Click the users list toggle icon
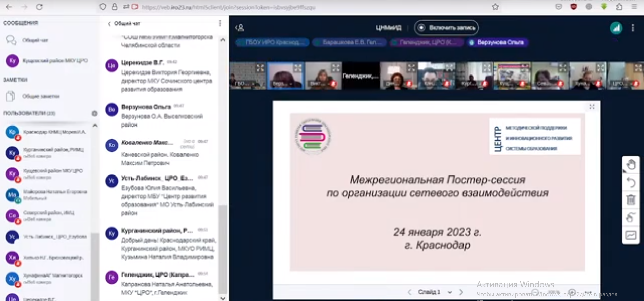Screen dimensions: 644x301 (240, 28)
